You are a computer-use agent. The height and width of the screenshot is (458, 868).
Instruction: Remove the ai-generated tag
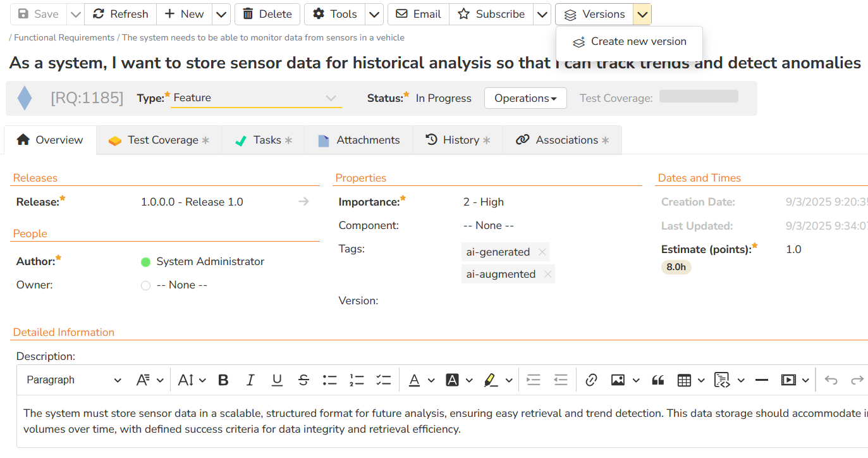542,252
